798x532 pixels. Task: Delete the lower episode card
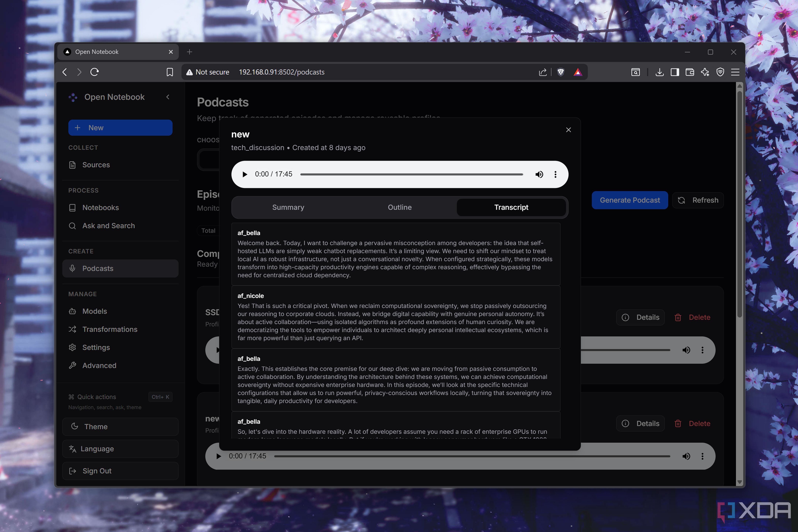693,423
